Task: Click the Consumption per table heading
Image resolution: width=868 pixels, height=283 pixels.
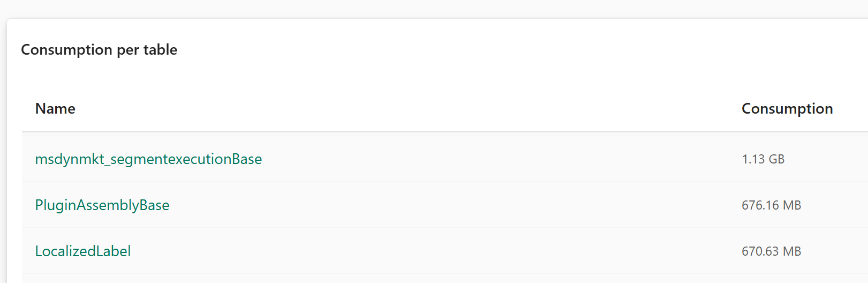Action: 99,50
